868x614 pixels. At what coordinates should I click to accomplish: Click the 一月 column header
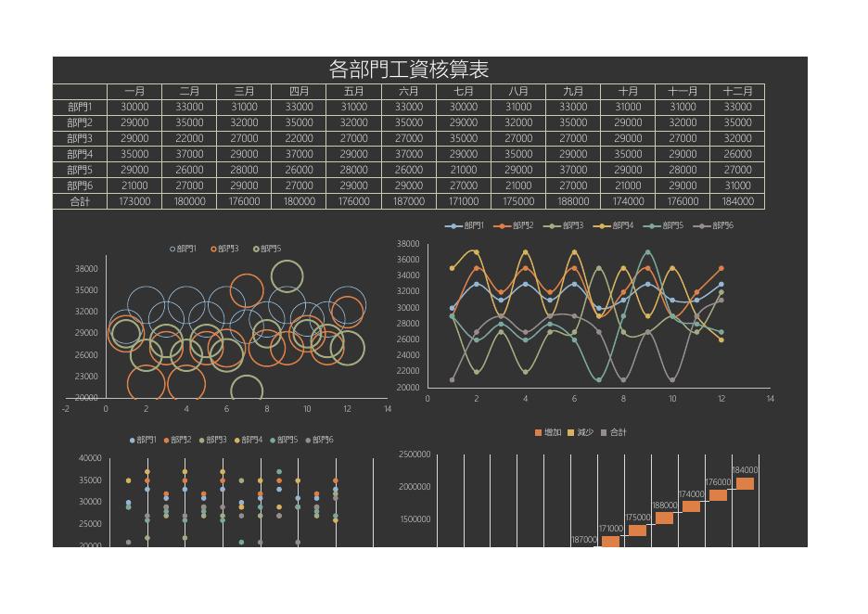[134, 91]
